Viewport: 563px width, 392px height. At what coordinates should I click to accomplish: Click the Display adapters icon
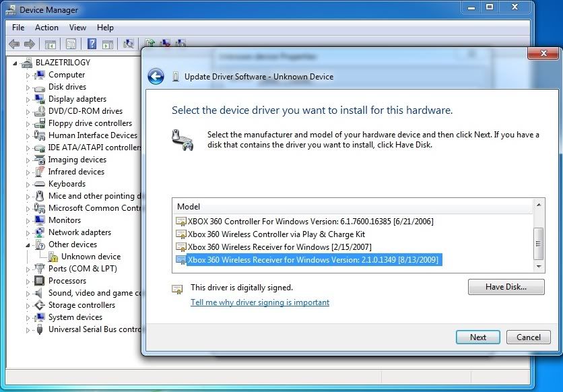point(40,99)
